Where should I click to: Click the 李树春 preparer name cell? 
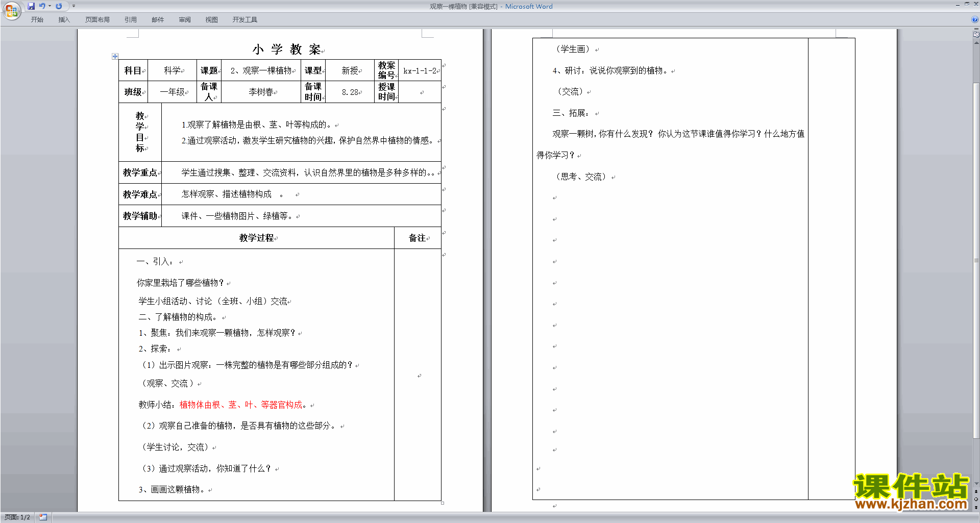click(x=261, y=92)
